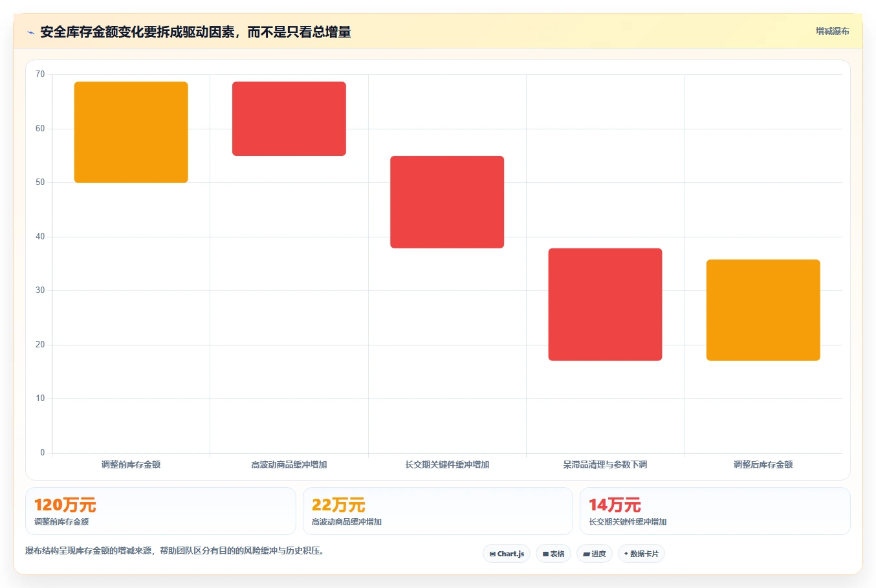Click the Chart.js tag chip
Screen dimensions: 876x588
507,554
